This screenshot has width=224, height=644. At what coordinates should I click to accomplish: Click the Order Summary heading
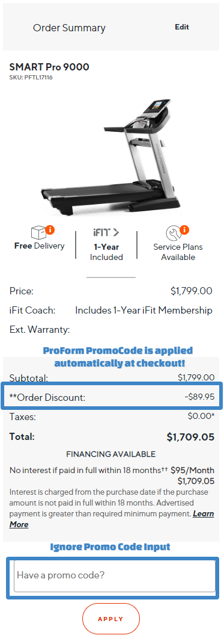(69, 28)
